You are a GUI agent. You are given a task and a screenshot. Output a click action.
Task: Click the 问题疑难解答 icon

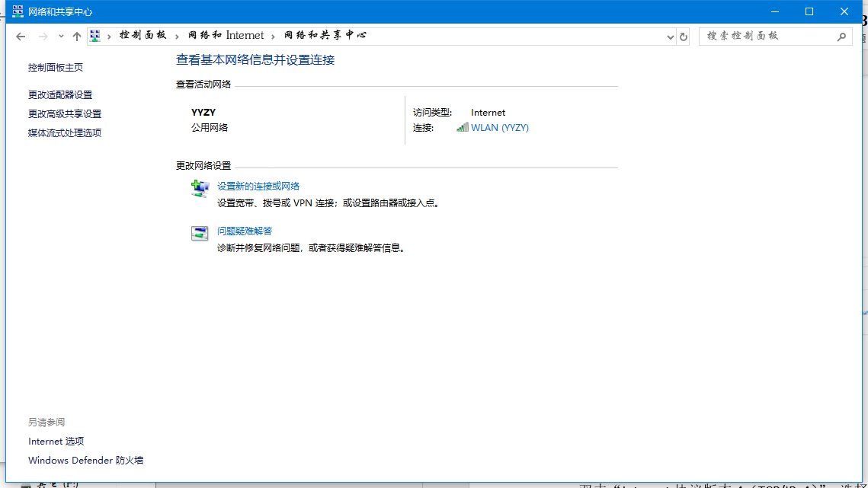tap(200, 234)
